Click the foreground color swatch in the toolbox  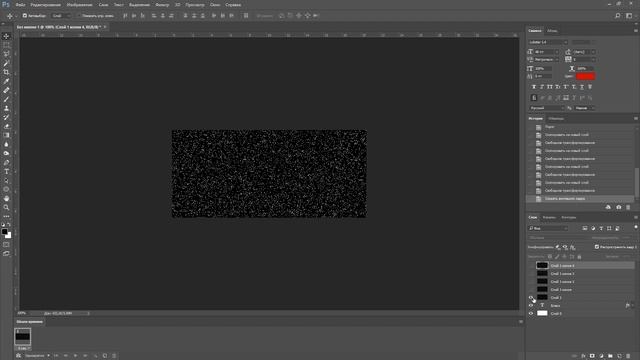pos(4,231)
